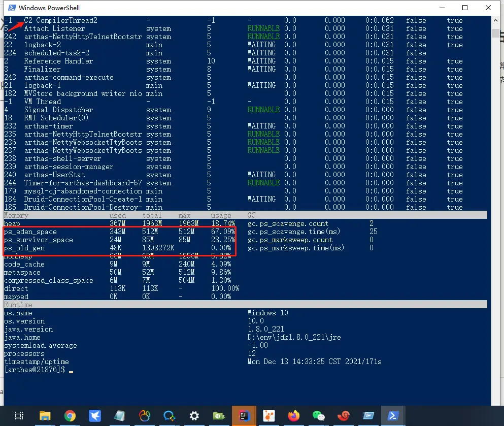Image resolution: width=504 pixels, height=426 pixels.
Task: Click the Windows 10 os.name value
Action: (x=268, y=313)
